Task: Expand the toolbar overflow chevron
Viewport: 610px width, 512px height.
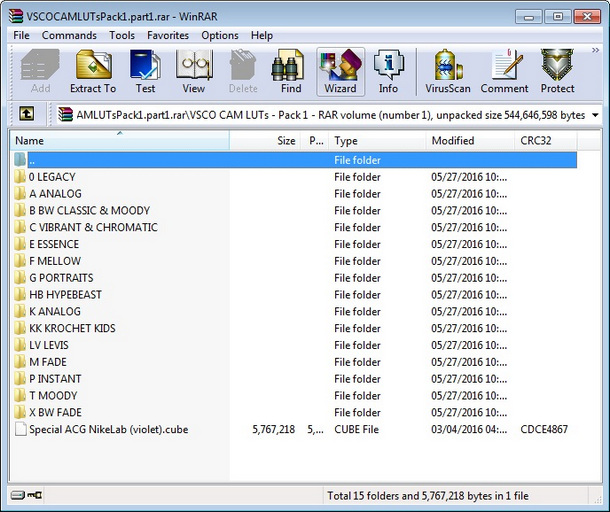Action: [x=595, y=50]
